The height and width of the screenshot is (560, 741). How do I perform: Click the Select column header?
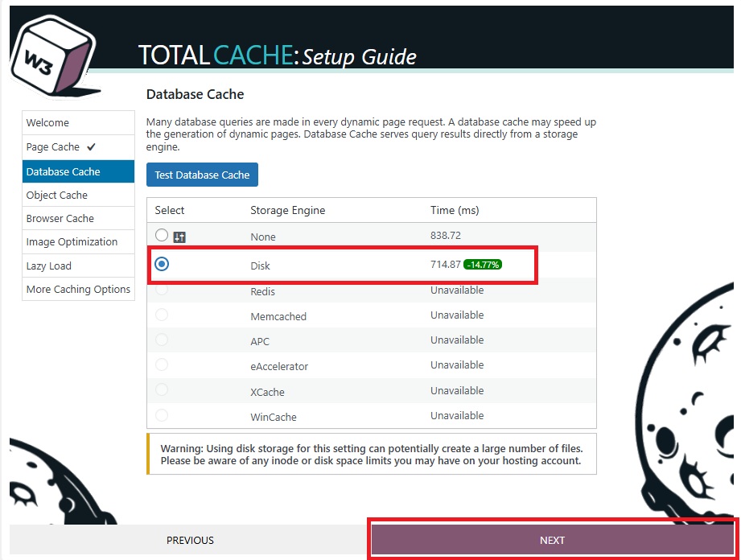(x=170, y=210)
